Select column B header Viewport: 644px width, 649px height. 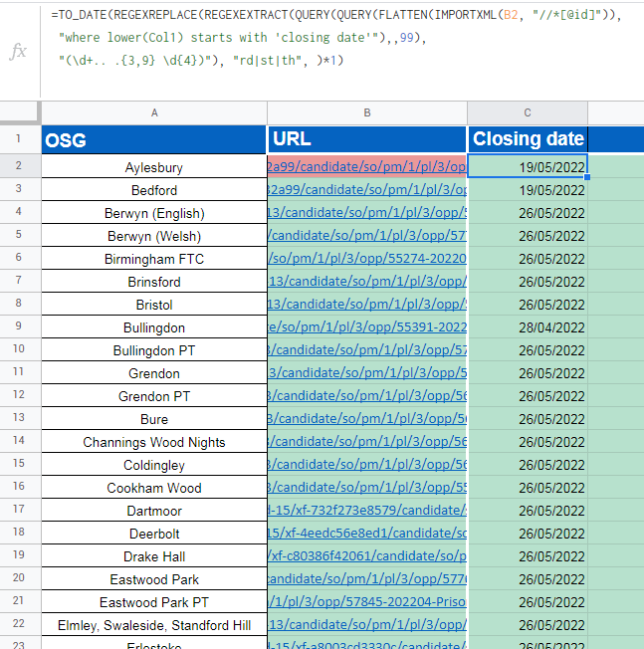click(367, 113)
